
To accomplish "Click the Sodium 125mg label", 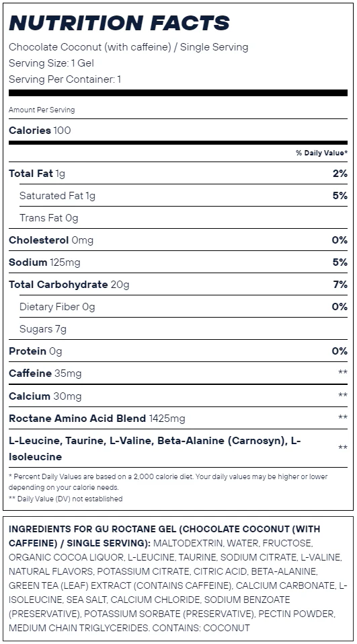I will 44,262.
